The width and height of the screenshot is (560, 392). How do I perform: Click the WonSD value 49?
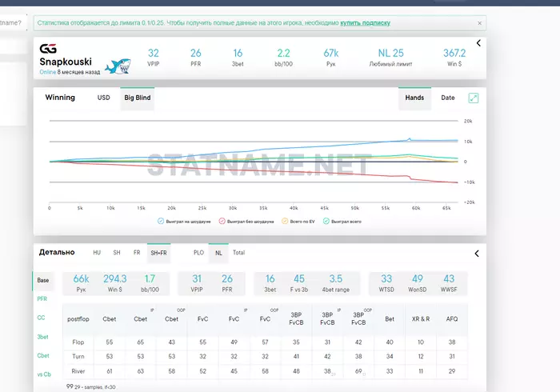418,279
